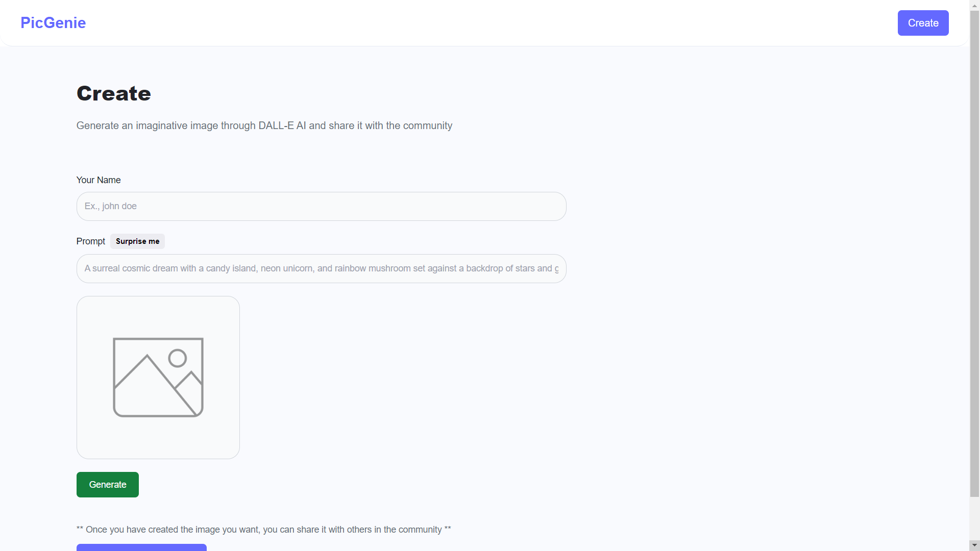This screenshot has height=551, width=980.
Task: Click the DALL-E description subtitle text
Action: coord(264,126)
